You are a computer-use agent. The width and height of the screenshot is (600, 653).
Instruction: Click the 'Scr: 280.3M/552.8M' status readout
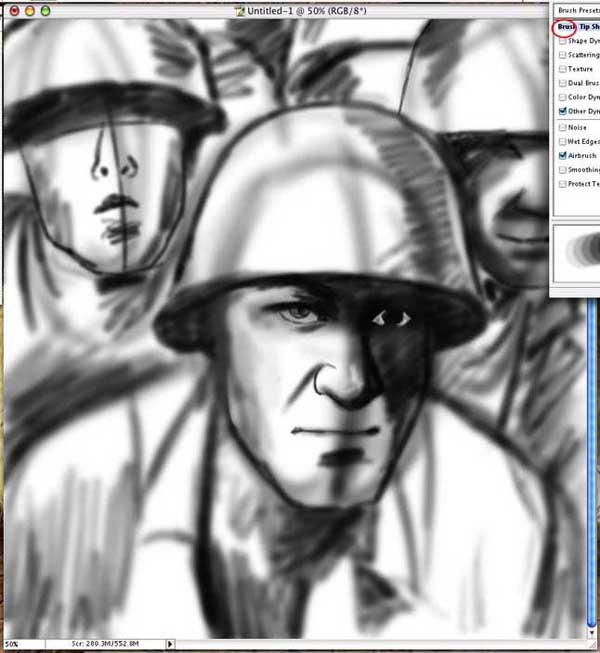click(x=105, y=644)
